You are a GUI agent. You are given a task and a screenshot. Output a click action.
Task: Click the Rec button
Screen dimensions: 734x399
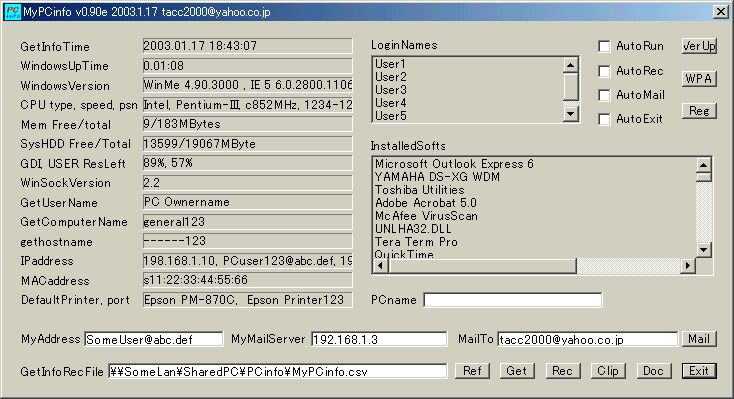pyautogui.click(x=563, y=371)
